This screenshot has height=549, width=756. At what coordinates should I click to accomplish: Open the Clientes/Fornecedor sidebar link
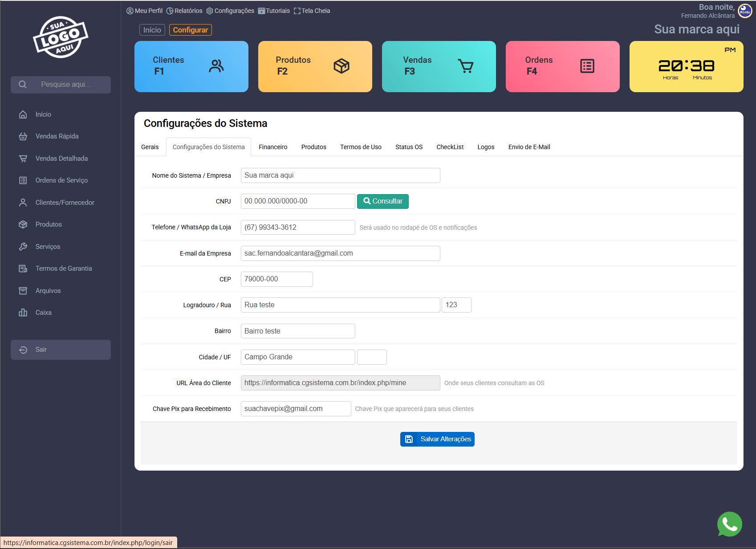65,203
